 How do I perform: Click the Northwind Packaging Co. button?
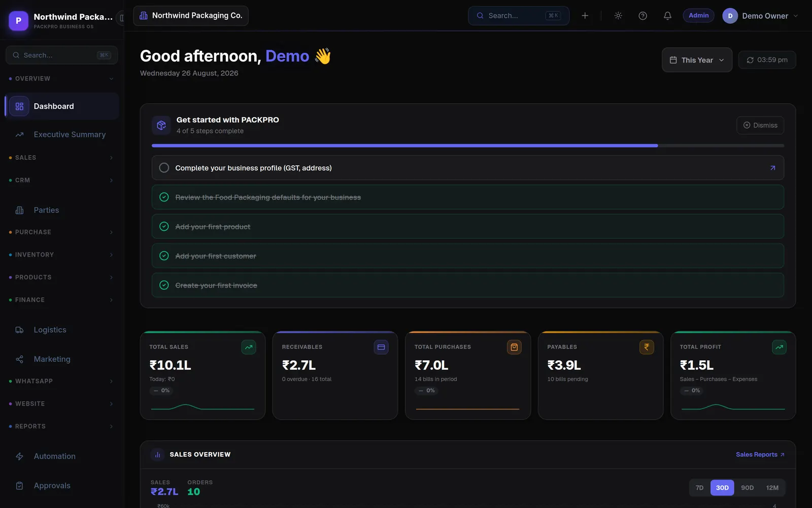[x=191, y=16]
